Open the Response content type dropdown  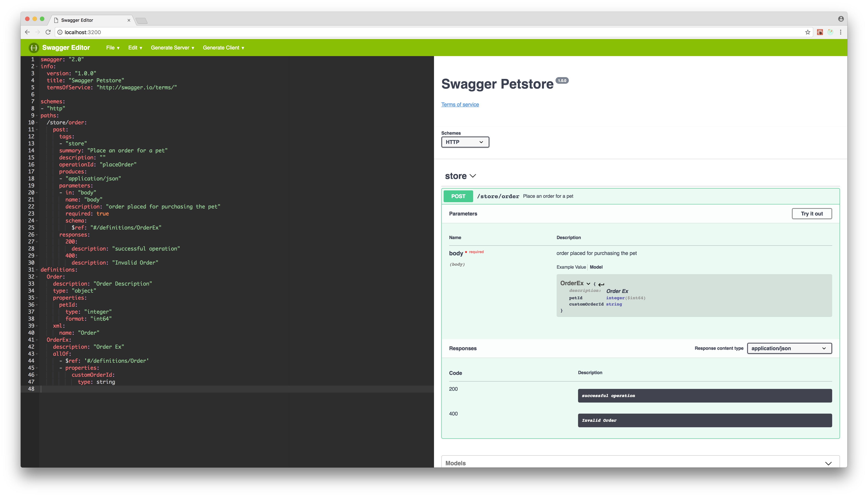789,348
